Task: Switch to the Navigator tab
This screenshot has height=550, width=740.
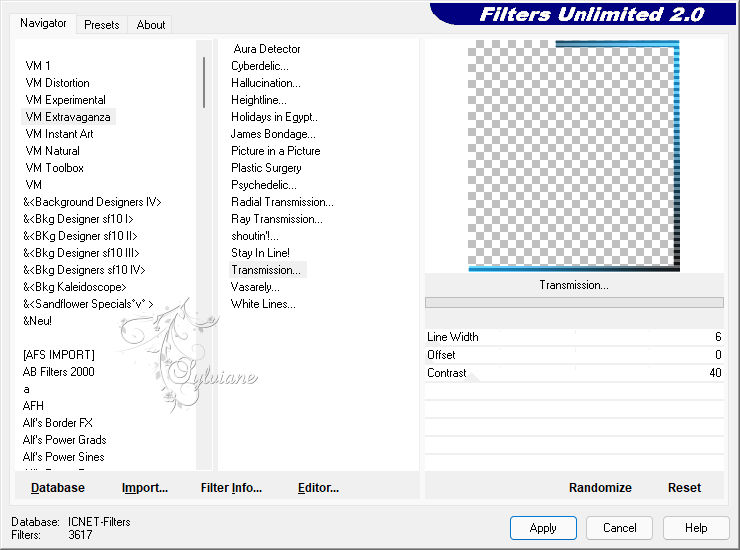Action: 43,23
